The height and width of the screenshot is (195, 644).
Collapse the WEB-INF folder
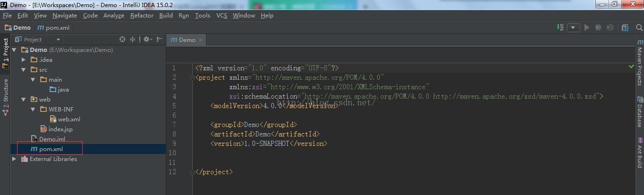click(x=33, y=109)
